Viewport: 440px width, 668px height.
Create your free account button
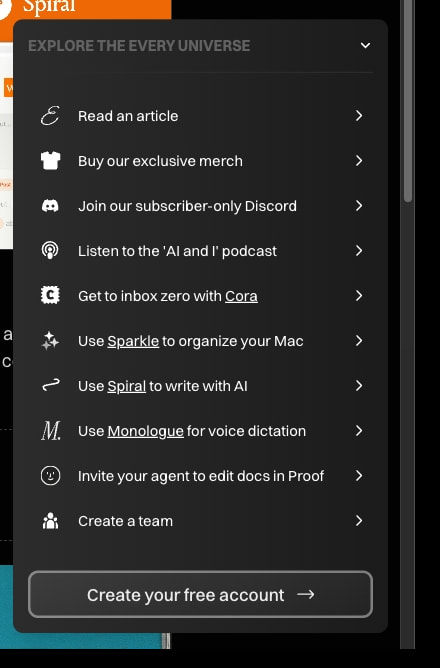tap(201, 594)
